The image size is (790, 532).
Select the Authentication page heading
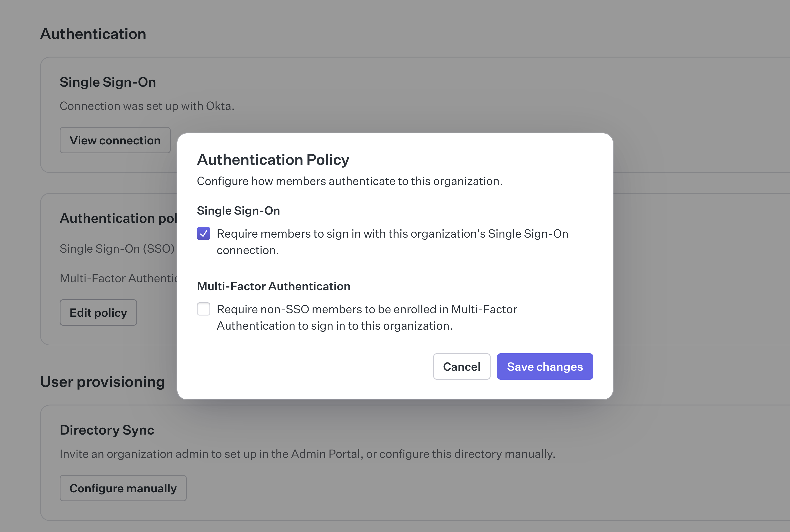point(93,34)
